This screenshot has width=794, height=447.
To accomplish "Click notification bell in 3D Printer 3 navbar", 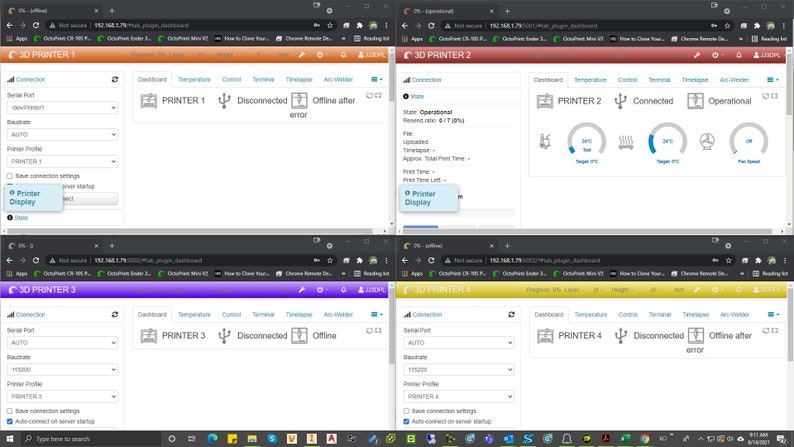I will (343, 290).
